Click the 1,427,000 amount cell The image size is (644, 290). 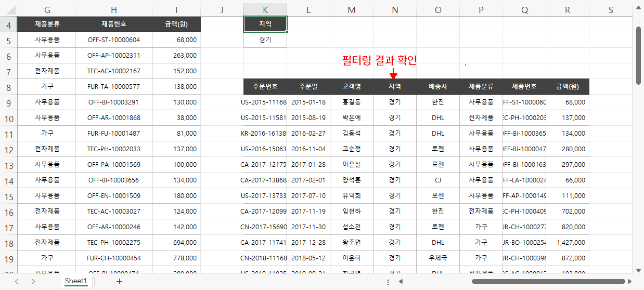pos(568,242)
